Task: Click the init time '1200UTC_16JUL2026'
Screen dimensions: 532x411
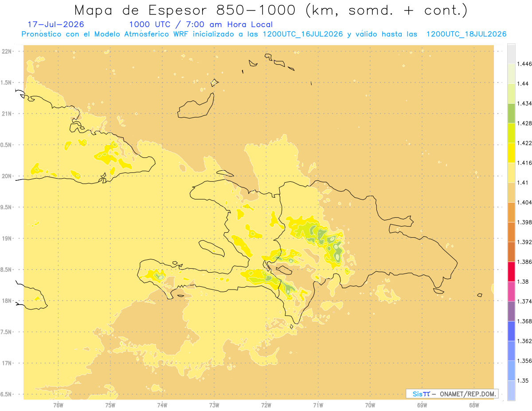Action: coord(303,34)
